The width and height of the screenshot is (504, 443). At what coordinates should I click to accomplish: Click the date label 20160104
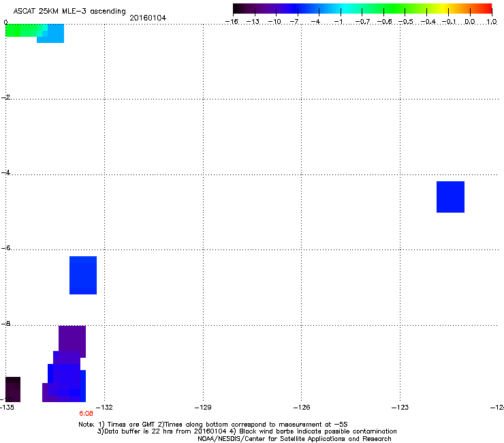[148, 18]
